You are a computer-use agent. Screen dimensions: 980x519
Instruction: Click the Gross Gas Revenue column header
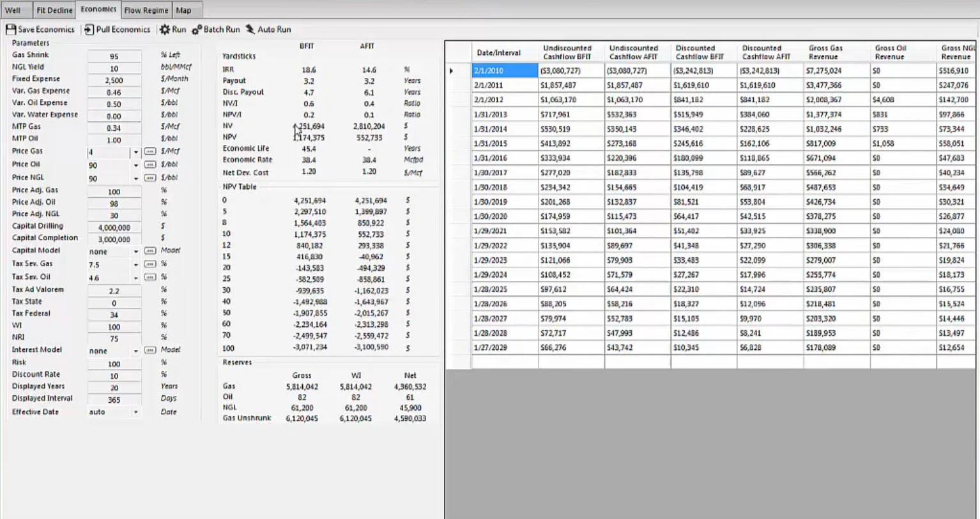[x=836, y=52]
